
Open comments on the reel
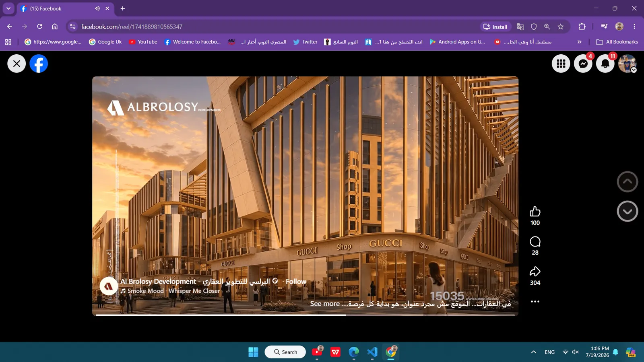[x=535, y=242]
